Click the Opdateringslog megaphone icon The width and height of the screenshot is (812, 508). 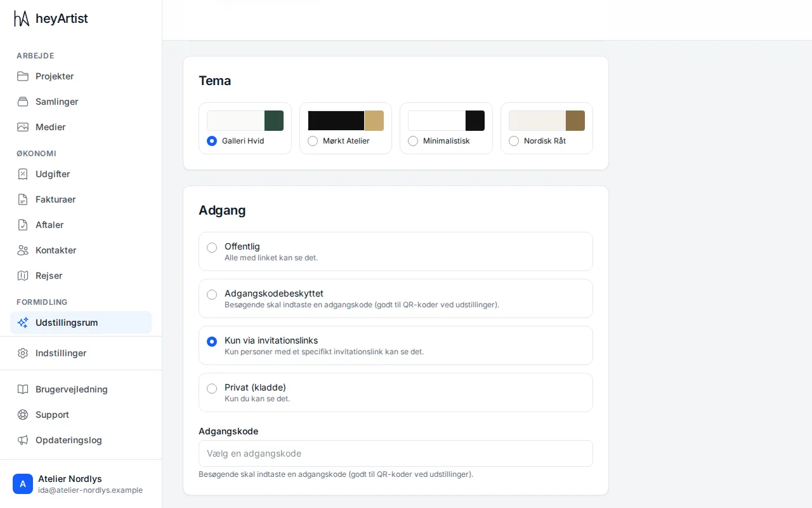[x=23, y=440]
